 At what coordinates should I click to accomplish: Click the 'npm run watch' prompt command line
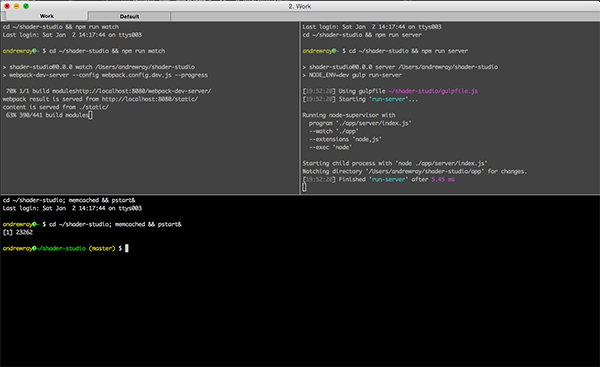(84, 51)
